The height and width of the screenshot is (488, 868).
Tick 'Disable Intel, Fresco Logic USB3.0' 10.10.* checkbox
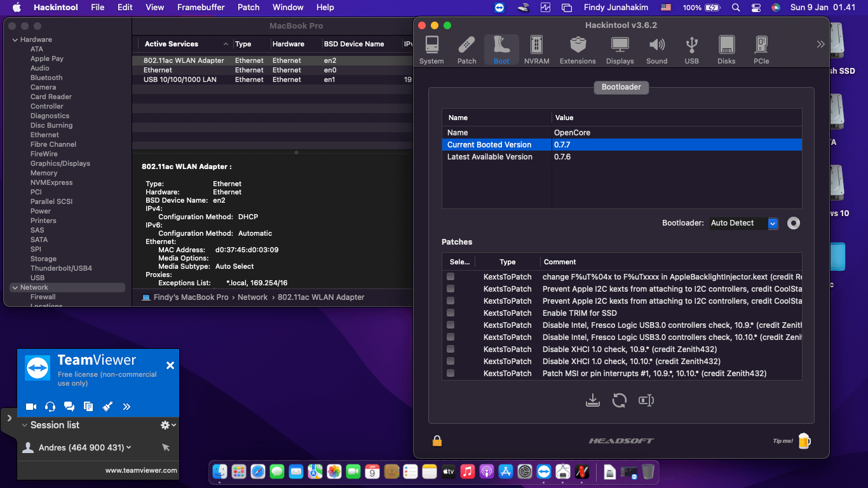pyautogui.click(x=451, y=337)
